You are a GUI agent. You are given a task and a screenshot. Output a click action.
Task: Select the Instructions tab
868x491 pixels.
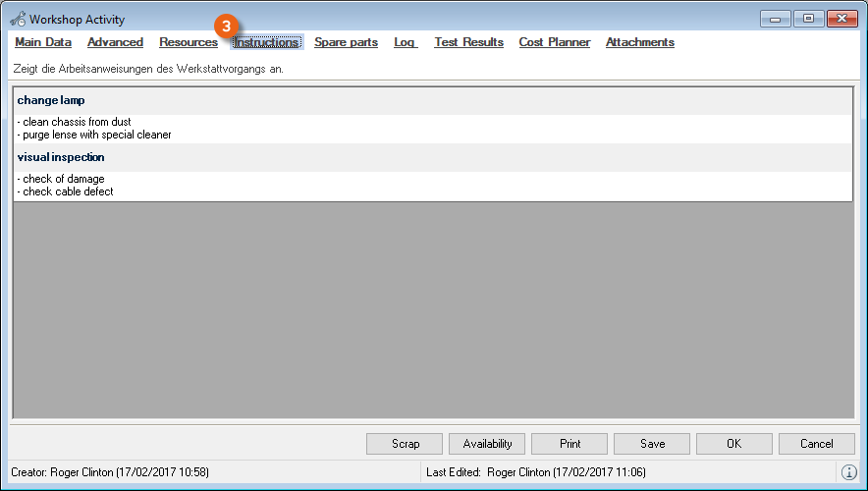266,43
